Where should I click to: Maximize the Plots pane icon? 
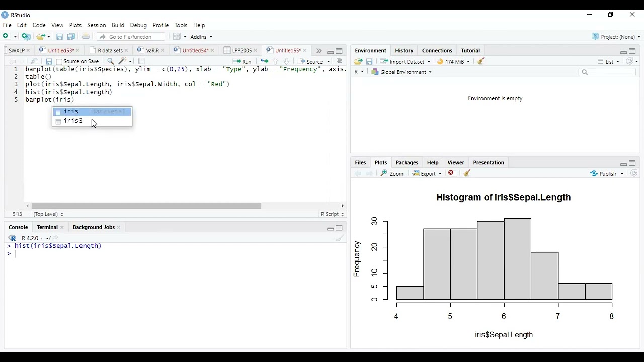pyautogui.click(x=632, y=163)
